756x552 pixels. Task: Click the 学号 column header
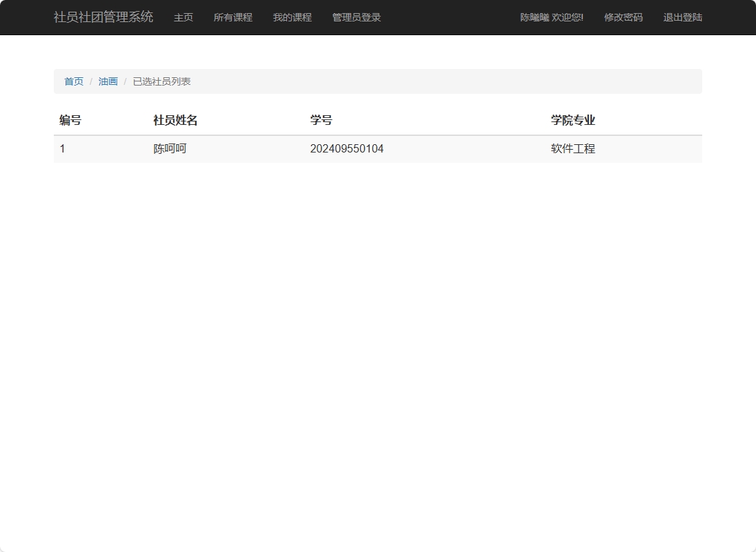321,119
